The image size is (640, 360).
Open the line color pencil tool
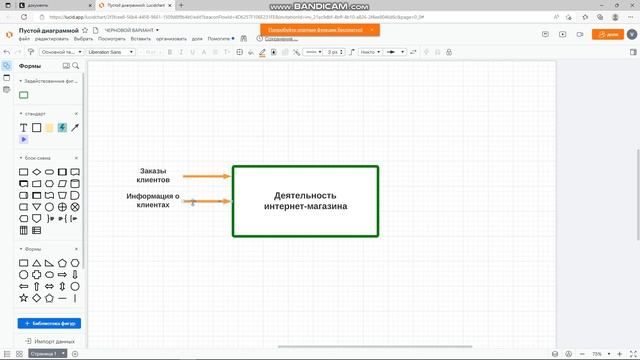[262, 52]
